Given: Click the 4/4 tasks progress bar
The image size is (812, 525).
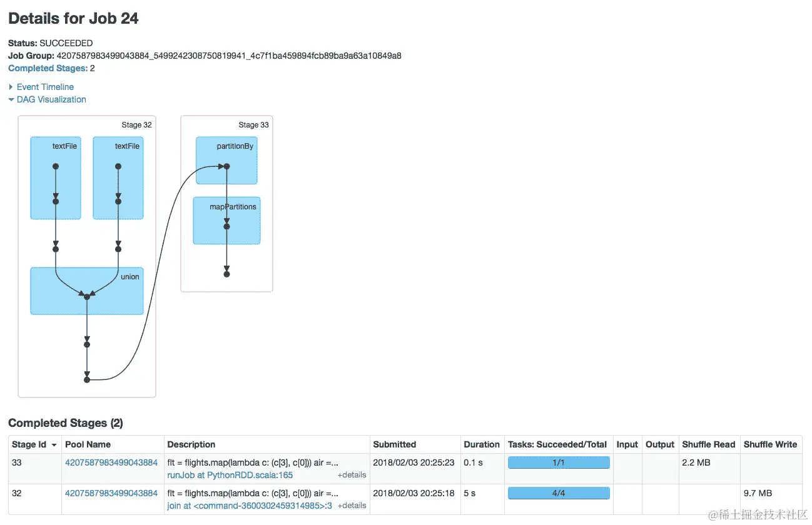Looking at the screenshot, I should 559,493.
